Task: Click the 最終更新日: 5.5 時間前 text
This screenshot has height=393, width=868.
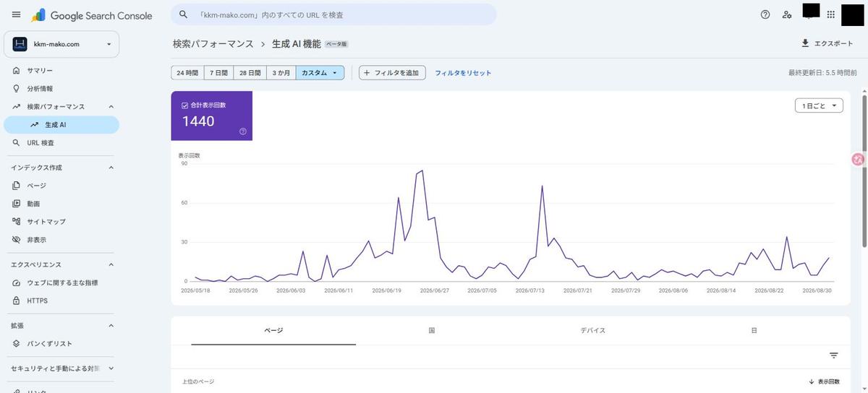Action: point(822,73)
